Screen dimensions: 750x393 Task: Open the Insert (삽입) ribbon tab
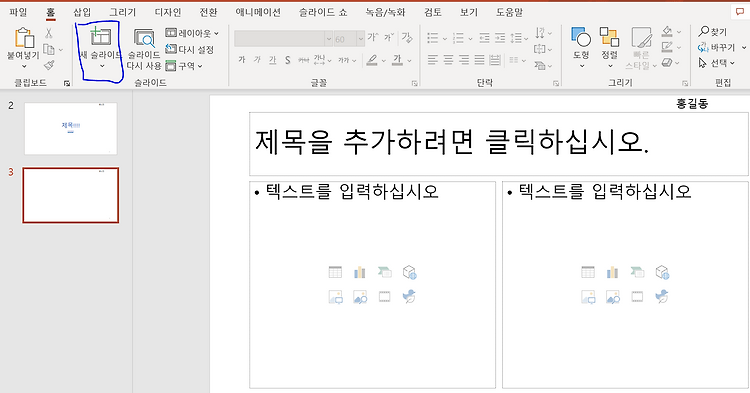point(82,12)
